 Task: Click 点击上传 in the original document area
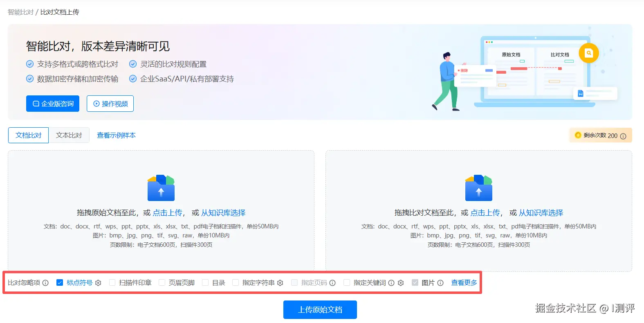pos(167,213)
